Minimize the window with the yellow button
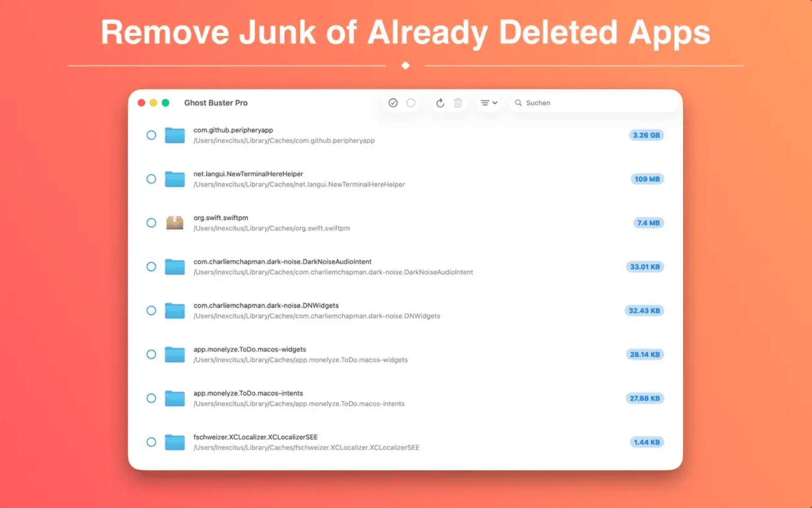This screenshot has height=508, width=812. [153, 103]
